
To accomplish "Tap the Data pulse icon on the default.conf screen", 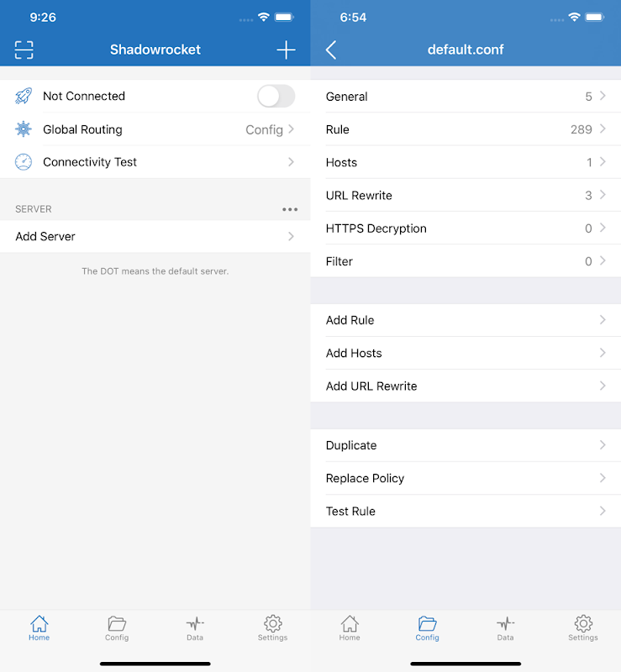I will (505, 623).
